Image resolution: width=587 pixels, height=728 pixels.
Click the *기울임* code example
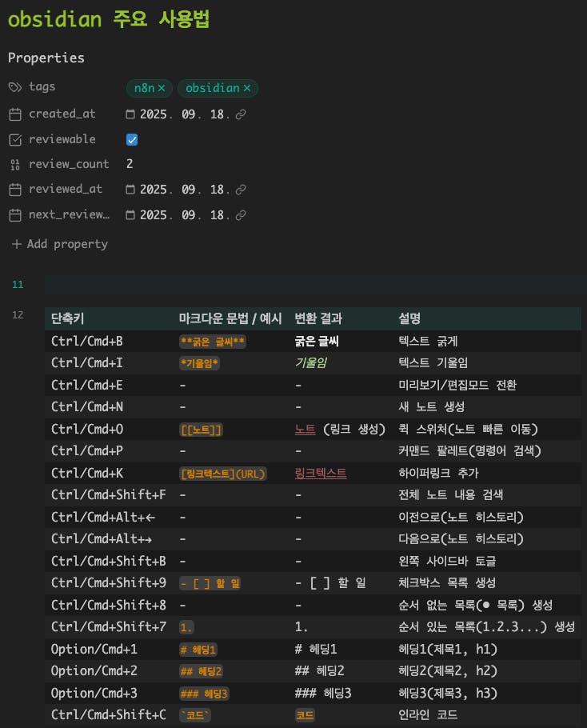(200, 363)
